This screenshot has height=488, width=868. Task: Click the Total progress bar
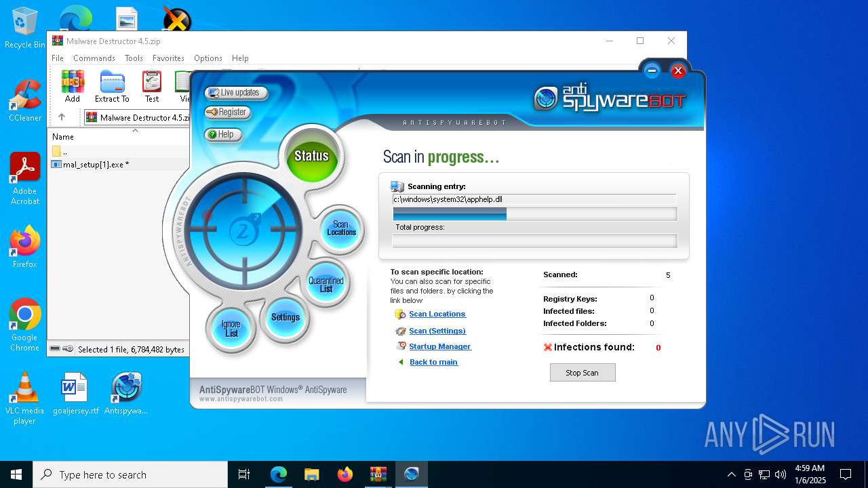[x=534, y=241]
